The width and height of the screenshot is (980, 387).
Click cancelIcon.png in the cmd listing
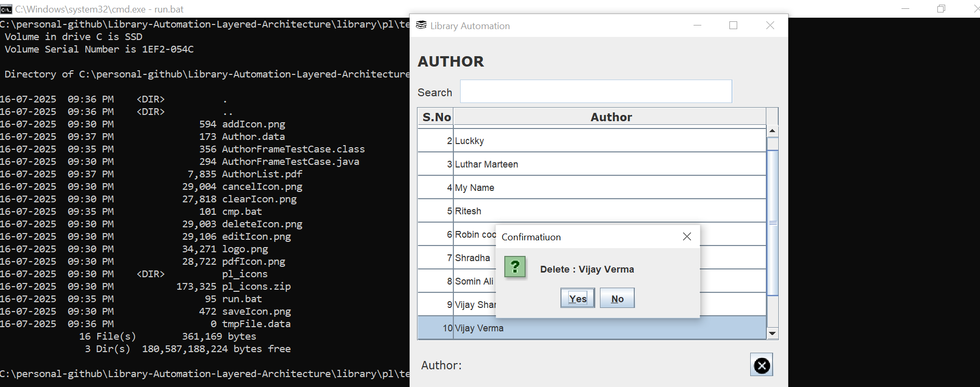click(x=262, y=186)
